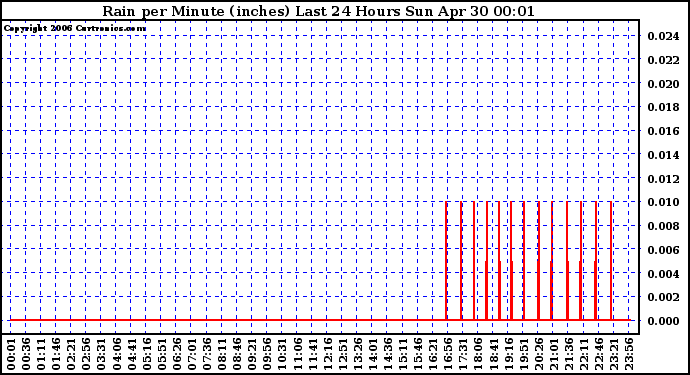Image resolution: width=690 pixels, height=375 pixels.
Task: Click the 04:41 time label
Action: [x=132, y=354]
